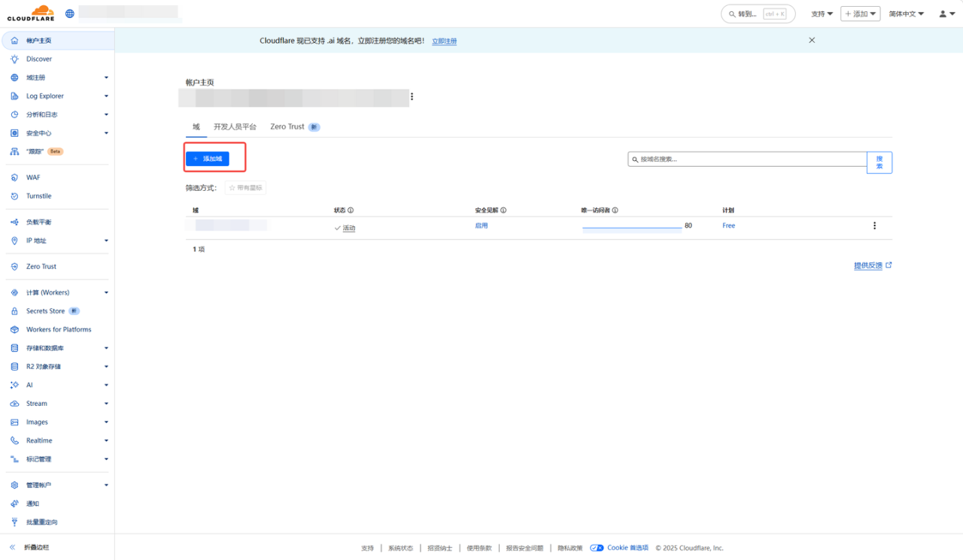Viewport: 963px width, 560px height.
Task: Dismiss the .ai domain banner
Action: point(812,41)
